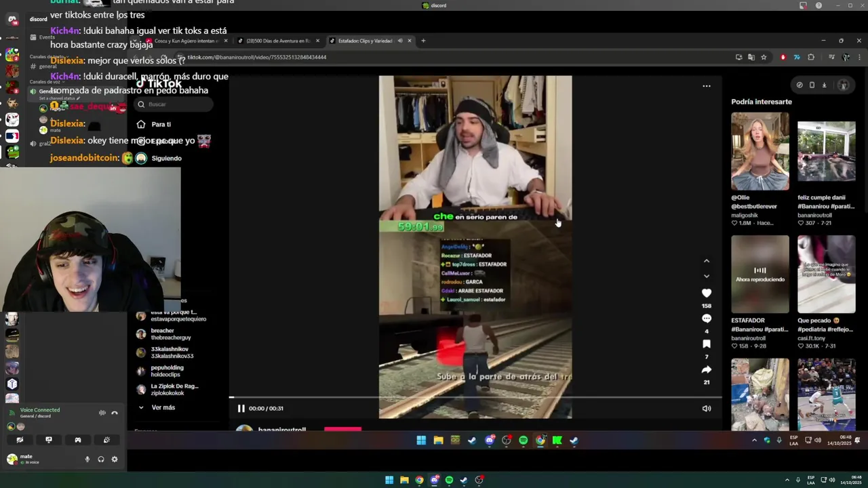Click the phone app icon in TikTok pill
The image size is (868, 488).
(x=812, y=85)
